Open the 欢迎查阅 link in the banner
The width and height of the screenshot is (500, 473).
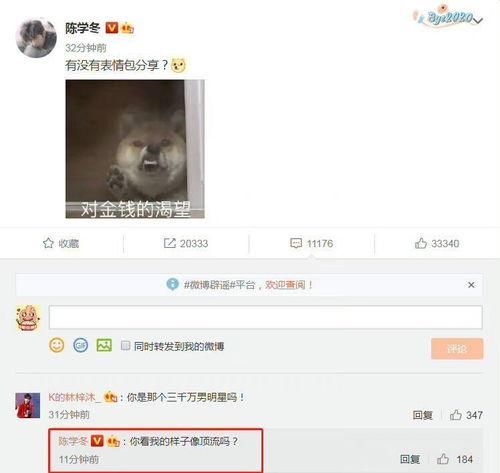pyautogui.click(x=285, y=285)
